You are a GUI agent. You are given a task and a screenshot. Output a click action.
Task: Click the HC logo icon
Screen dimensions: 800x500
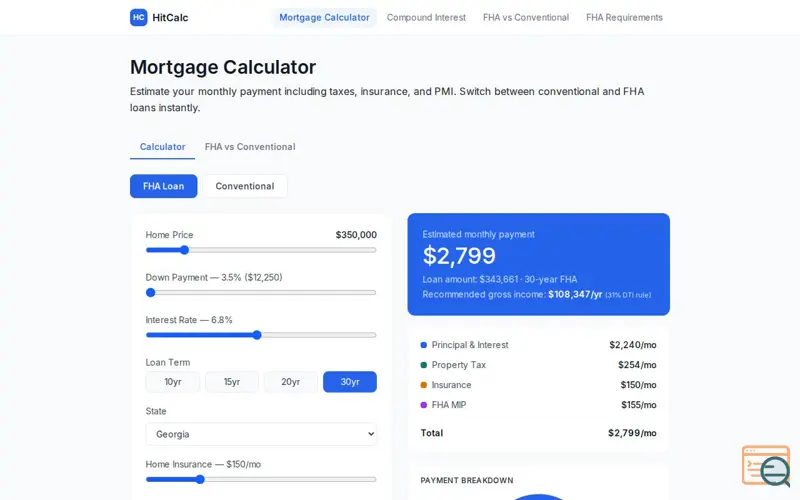tap(138, 17)
